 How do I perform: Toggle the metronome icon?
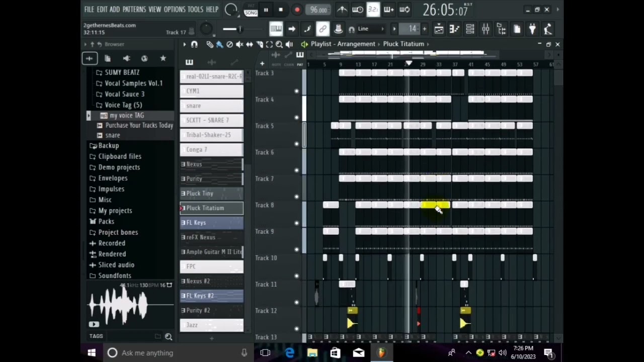click(x=342, y=10)
